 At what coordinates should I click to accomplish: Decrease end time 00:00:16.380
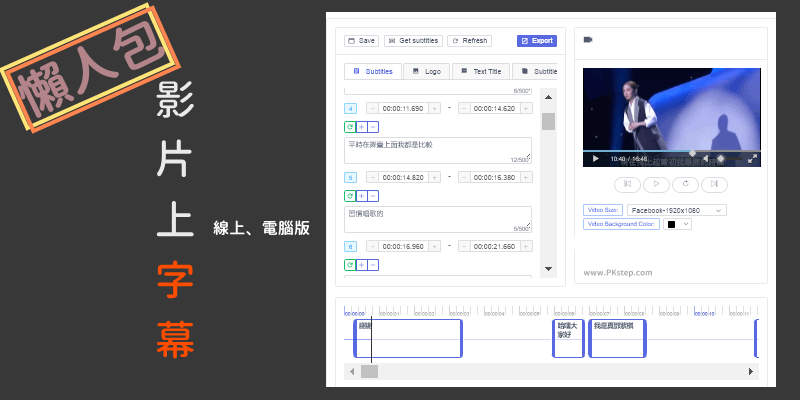[464, 177]
